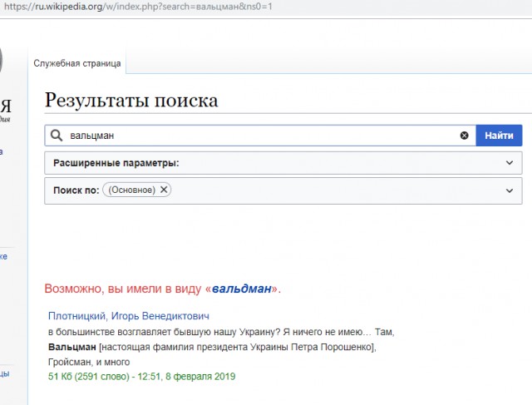Click the Поиск по label

[x=76, y=190]
